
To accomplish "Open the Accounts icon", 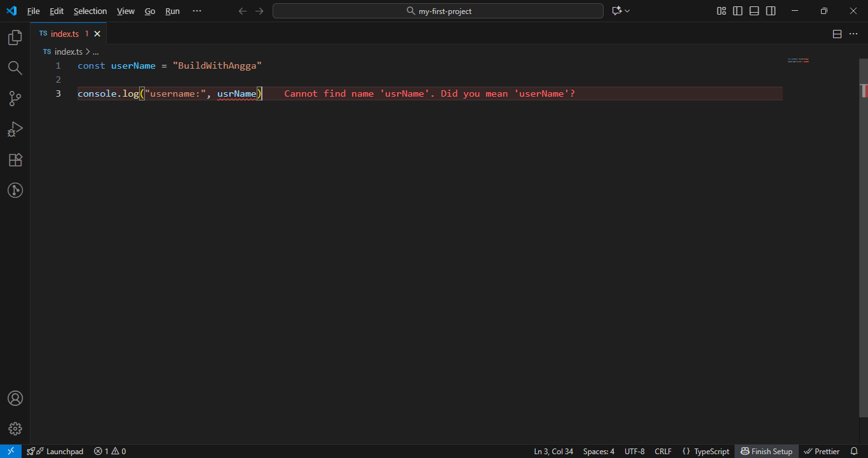I will point(15,398).
